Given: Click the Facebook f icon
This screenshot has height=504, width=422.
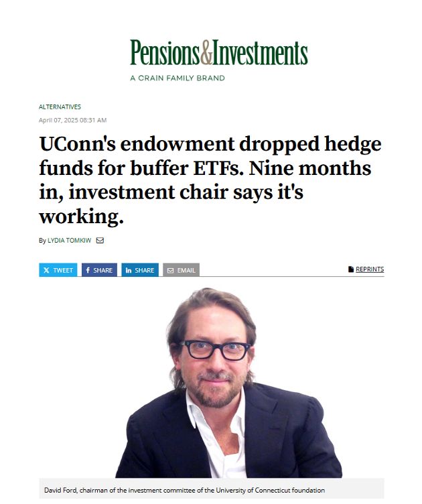Looking at the screenshot, I should [88, 270].
